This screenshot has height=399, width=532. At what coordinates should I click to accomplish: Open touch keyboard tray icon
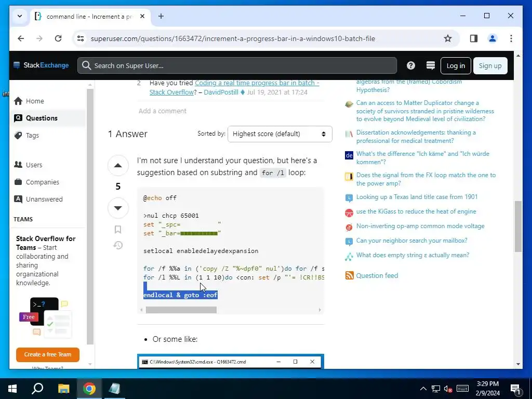coord(462,389)
